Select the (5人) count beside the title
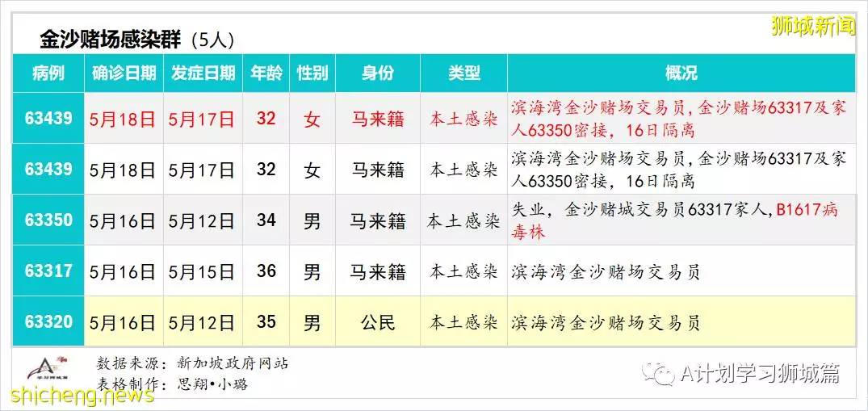Screen dimensions: 868x411 pos(212,40)
